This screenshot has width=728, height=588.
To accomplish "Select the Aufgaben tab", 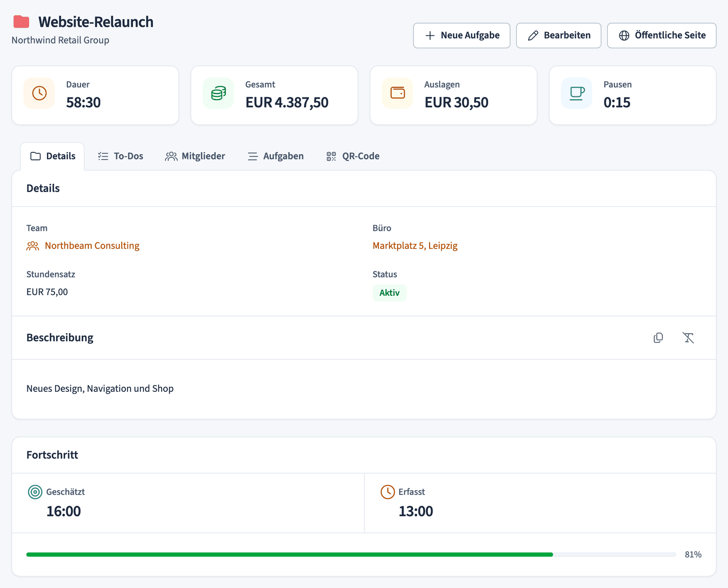I will coord(276,156).
